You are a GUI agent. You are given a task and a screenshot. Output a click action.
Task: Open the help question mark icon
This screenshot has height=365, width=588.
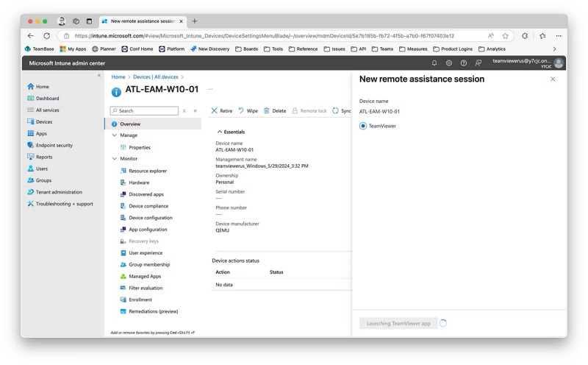464,63
